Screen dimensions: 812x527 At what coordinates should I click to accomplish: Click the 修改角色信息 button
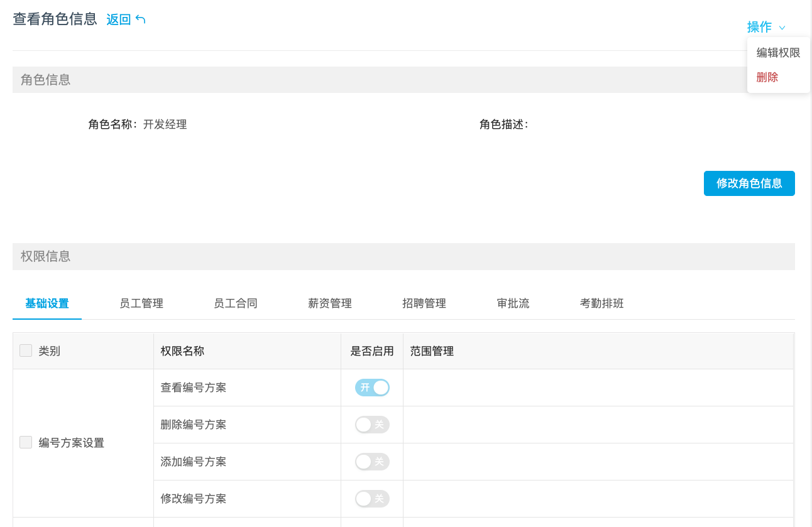tap(749, 183)
